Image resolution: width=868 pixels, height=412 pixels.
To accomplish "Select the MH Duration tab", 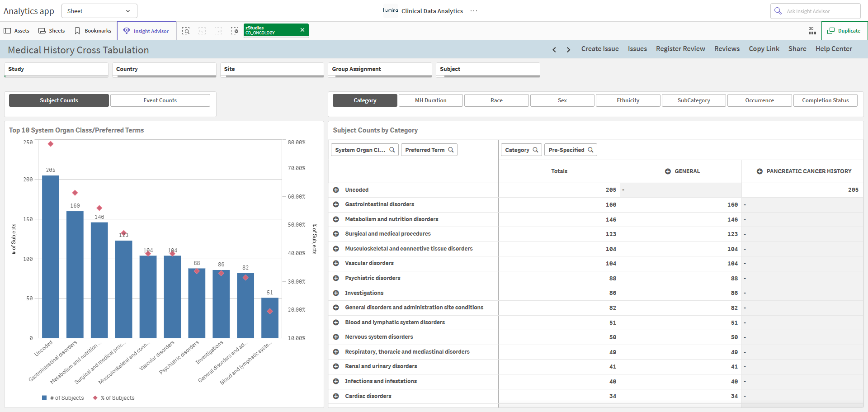I will [430, 100].
